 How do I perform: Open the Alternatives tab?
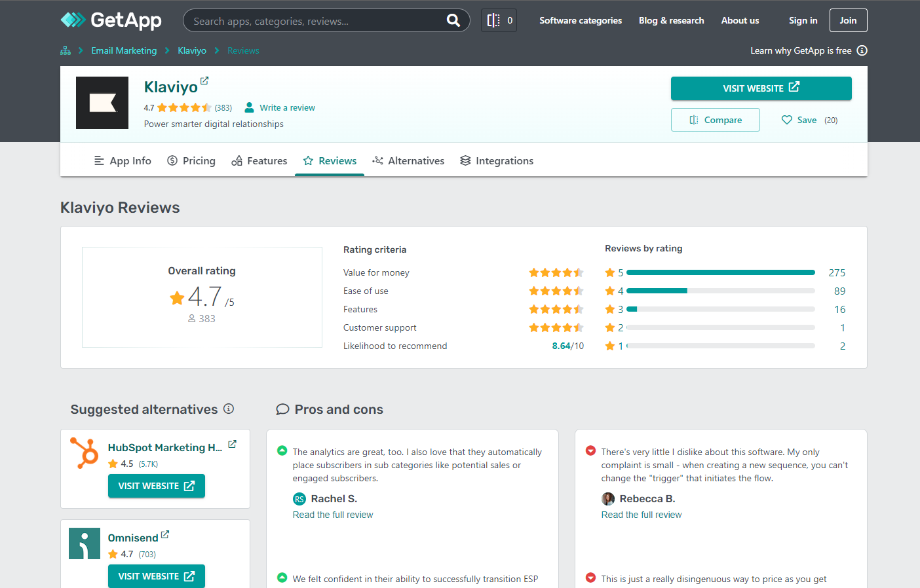pos(408,160)
